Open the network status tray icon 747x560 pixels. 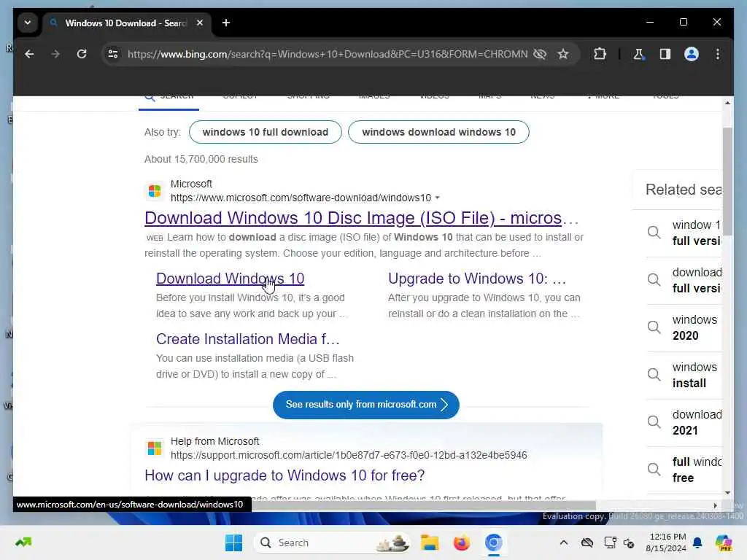(610, 542)
